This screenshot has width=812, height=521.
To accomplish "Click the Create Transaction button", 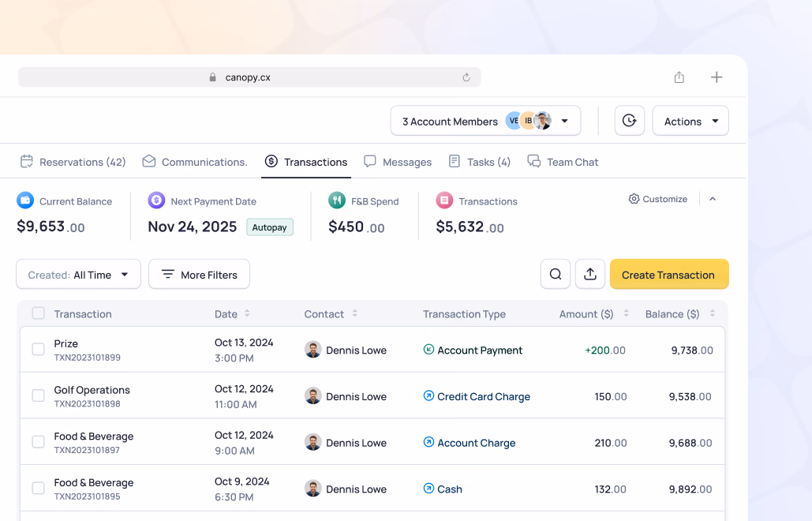I will (x=669, y=274).
